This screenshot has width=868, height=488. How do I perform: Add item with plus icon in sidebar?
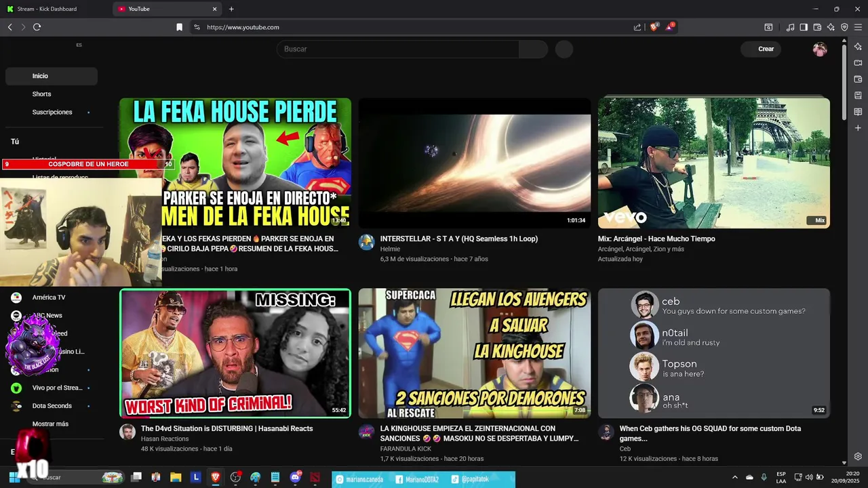tap(858, 128)
